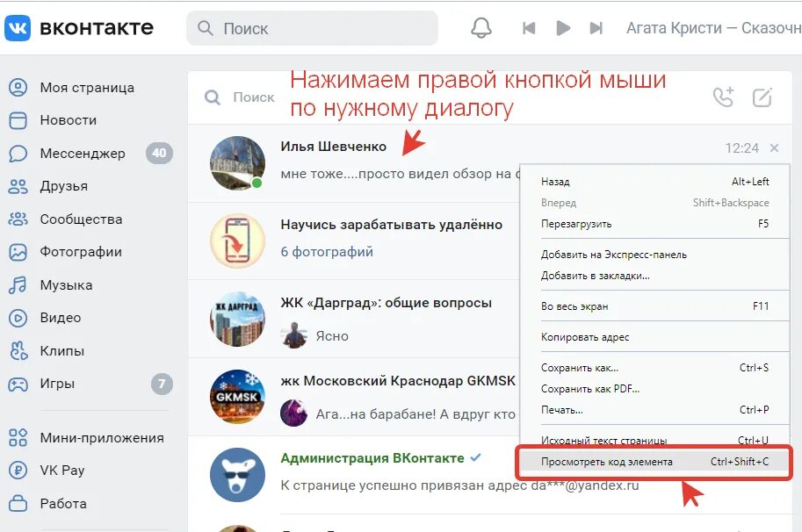Open Работа section
802x532 pixels.
pyautogui.click(x=63, y=503)
